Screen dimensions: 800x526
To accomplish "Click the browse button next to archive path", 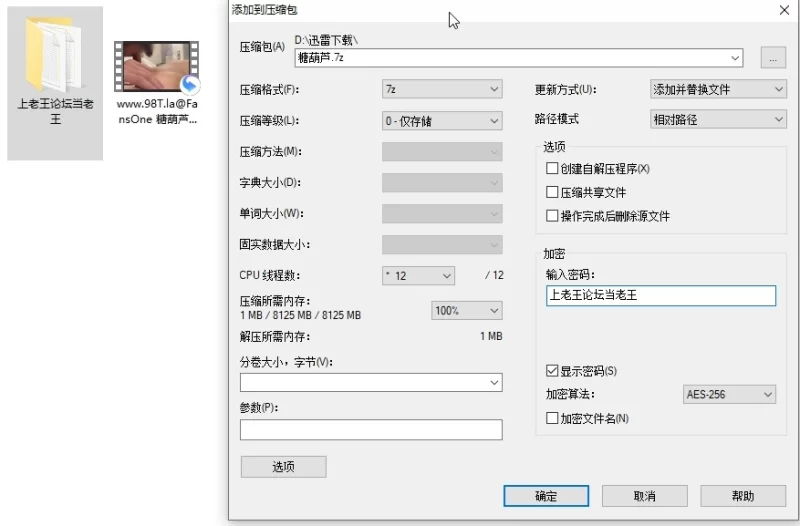I will pyautogui.click(x=772, y=58).
